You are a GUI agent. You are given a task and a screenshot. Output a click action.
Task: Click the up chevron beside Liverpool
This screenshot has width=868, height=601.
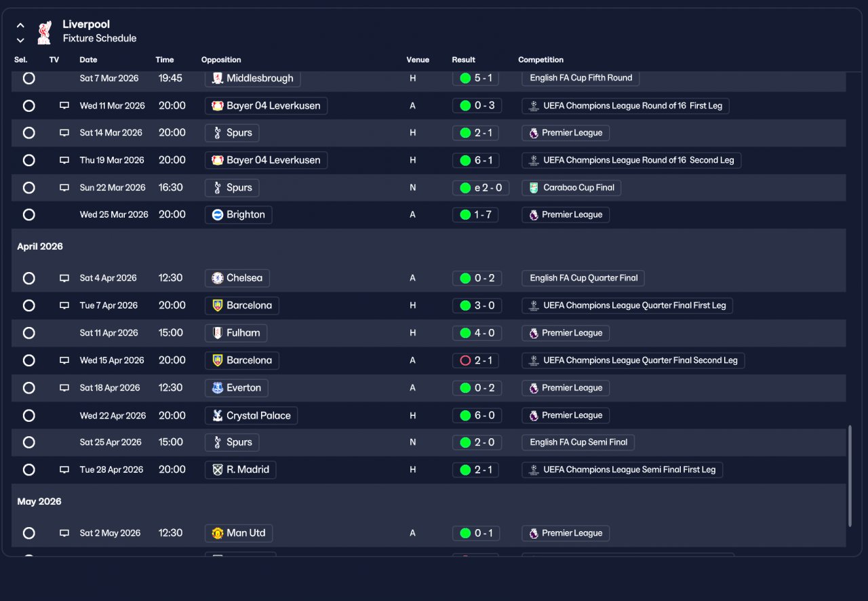tap(20, 25)
